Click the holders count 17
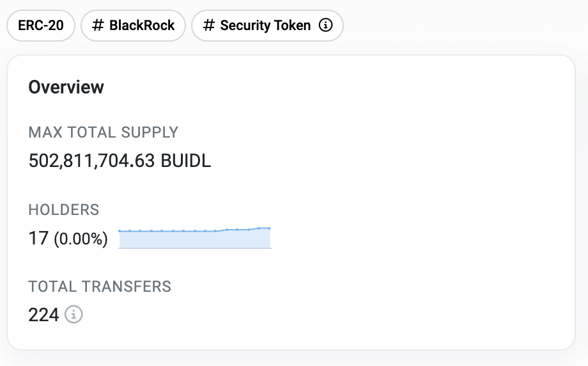588x366 pixels. pyautogui.click(x=38, y=239)
